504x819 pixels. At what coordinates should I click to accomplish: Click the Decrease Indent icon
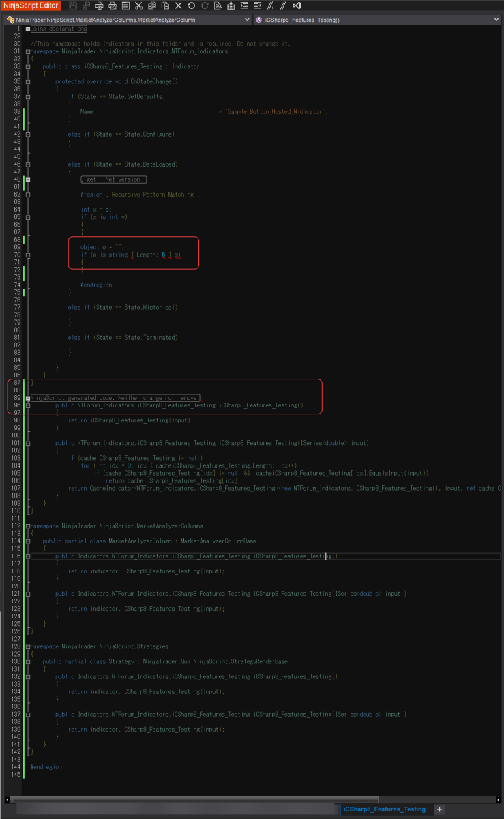(244, 5)
